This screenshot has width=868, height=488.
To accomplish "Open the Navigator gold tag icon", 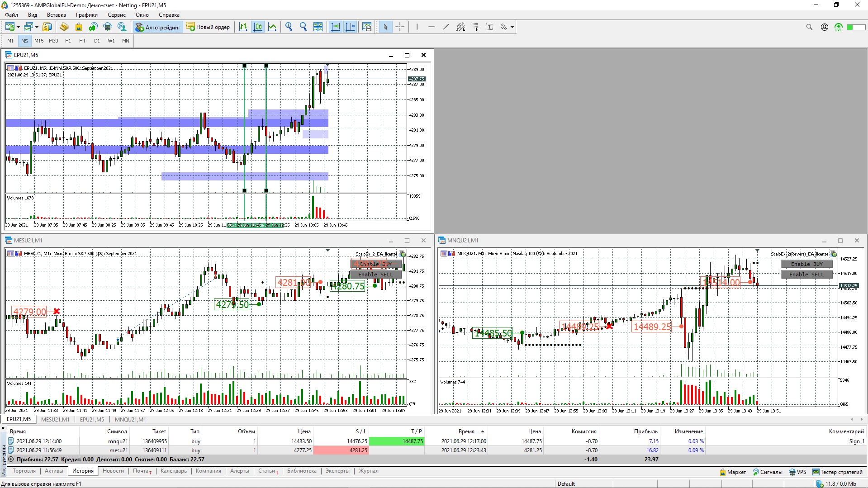I will coord(64,27).
